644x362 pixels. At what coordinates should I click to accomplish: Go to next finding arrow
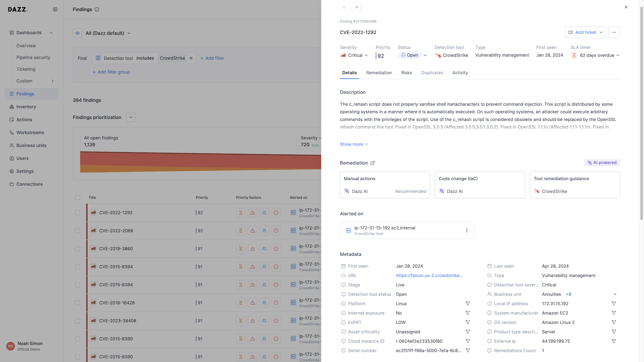356,7
